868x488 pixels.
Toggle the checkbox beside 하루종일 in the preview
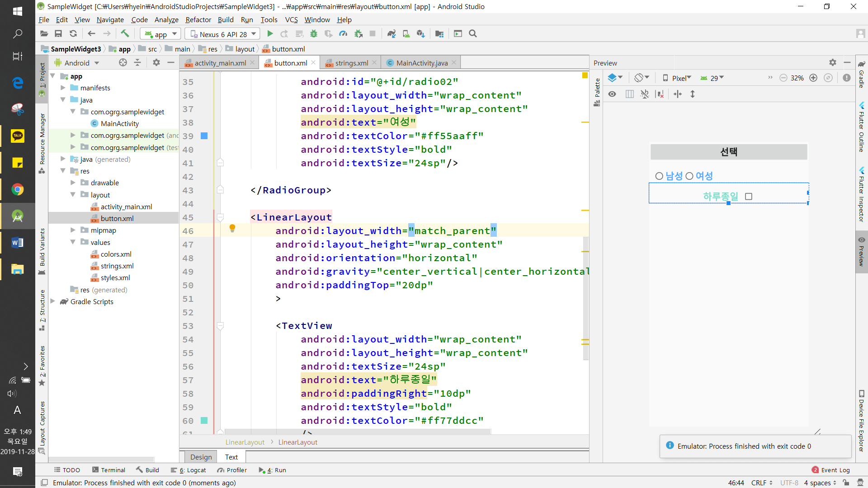(x=749, y=197)
